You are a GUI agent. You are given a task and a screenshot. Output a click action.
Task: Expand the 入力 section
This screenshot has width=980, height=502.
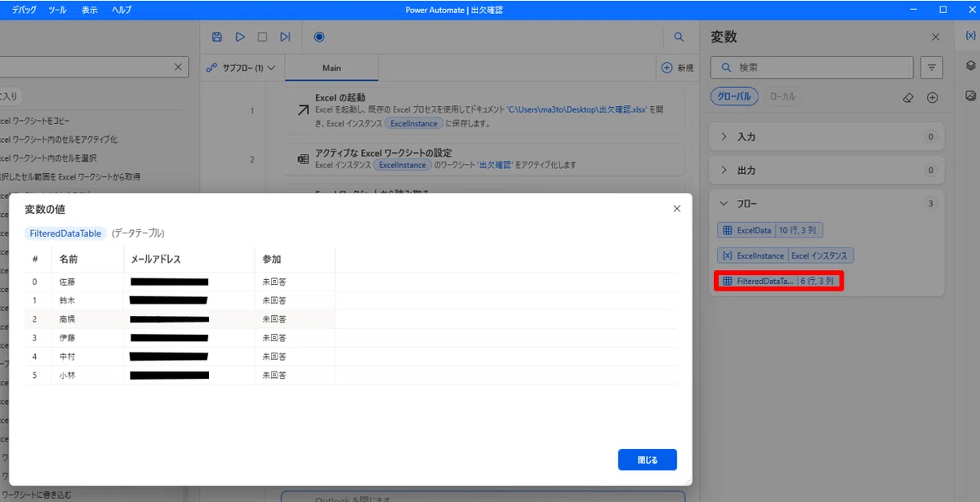click(x=826, y=137)
